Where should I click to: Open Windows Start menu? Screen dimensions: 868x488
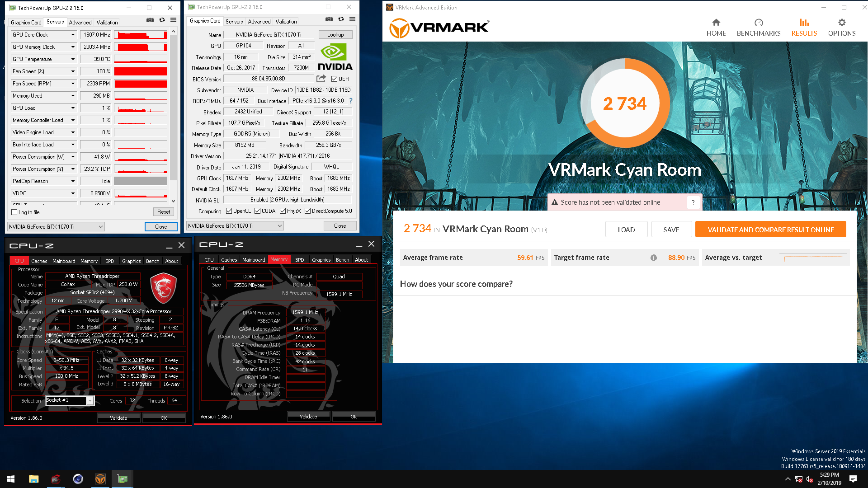11,479
